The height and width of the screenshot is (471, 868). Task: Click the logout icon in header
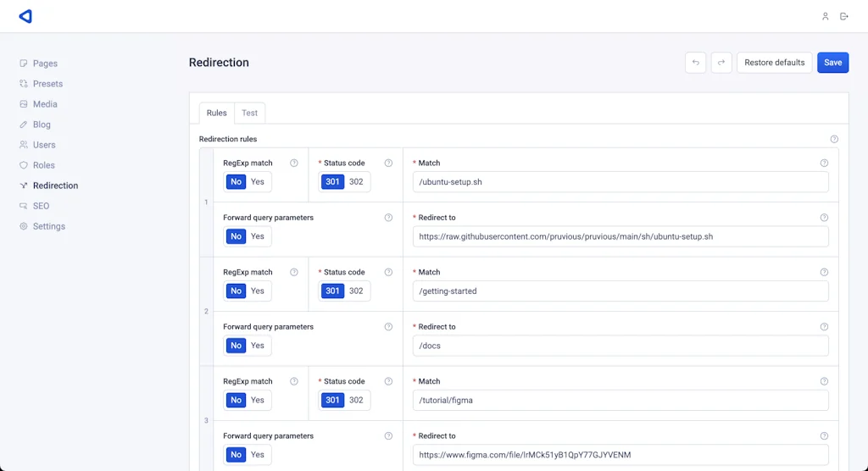pyautogui.click(x=844, y=16)
